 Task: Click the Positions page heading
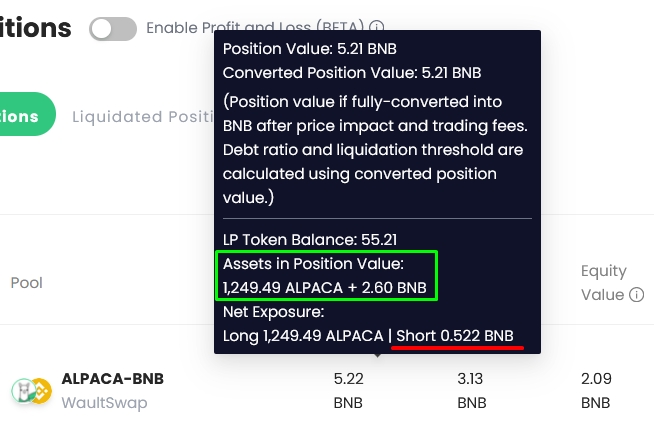(36, 27)
